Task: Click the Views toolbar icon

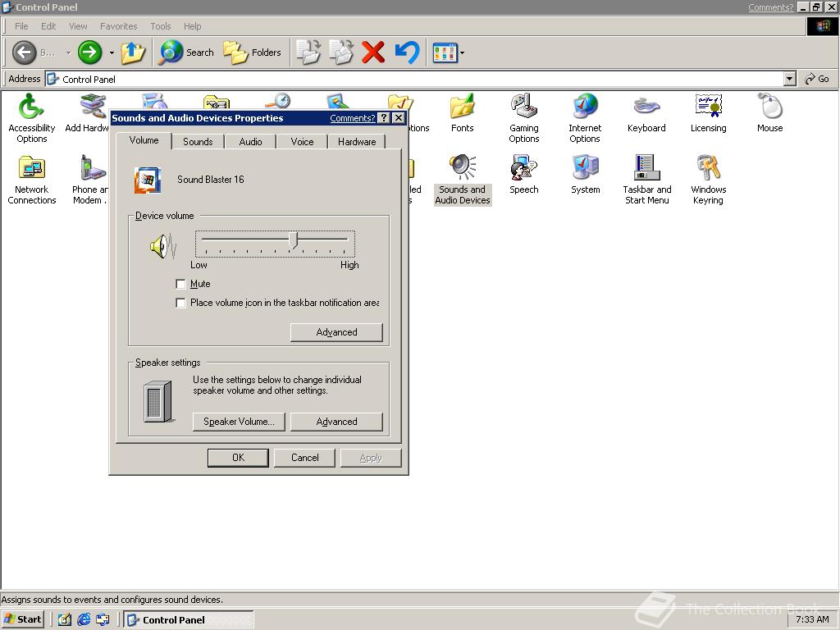Action: [x=445, y=52]
